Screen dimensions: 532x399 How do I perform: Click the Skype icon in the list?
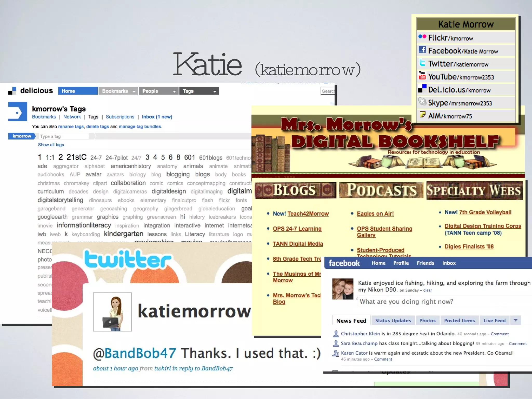422,102
